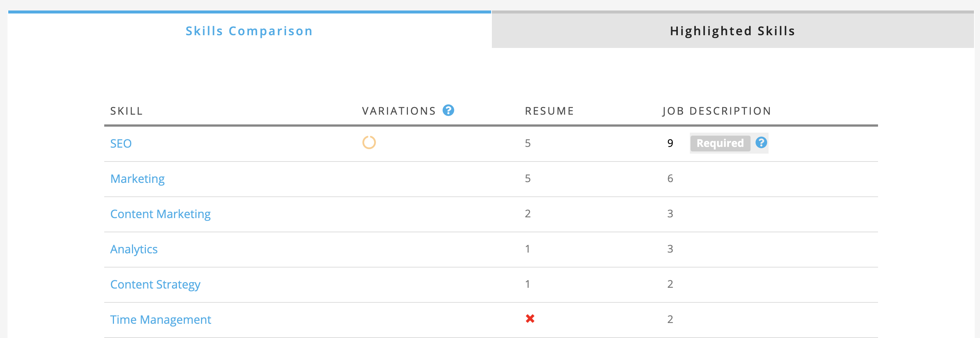
Task: Click the help icon next to Required badge
Action: pyautogui.click(x=761, y=142)
